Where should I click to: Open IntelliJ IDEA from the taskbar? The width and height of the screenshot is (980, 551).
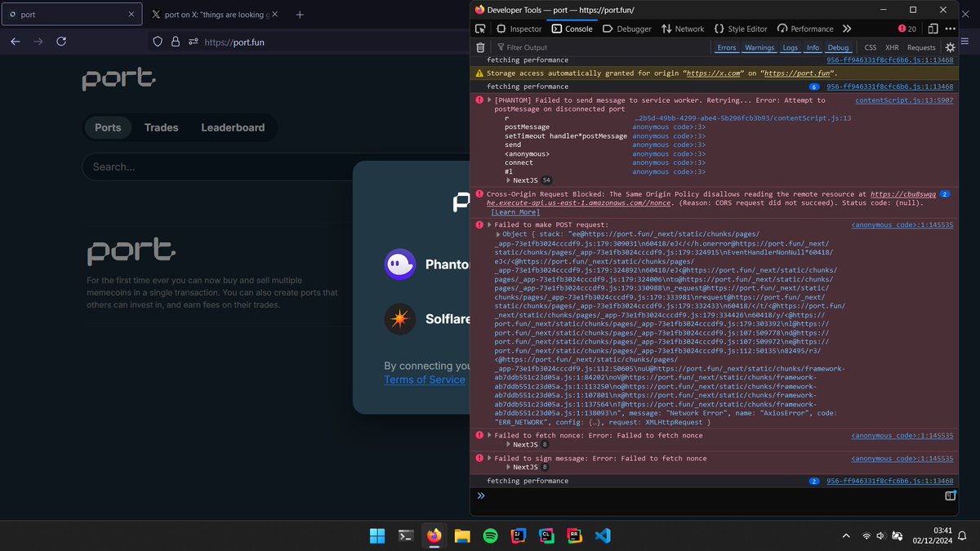518,535
